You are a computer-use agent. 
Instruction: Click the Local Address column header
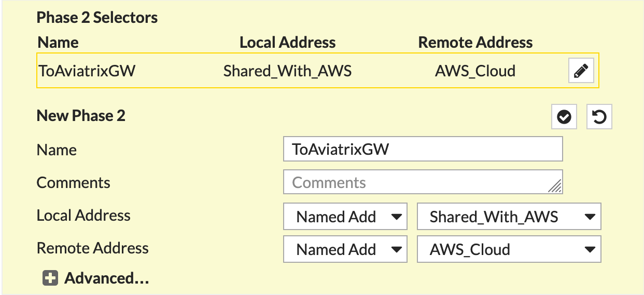point(287,42)
